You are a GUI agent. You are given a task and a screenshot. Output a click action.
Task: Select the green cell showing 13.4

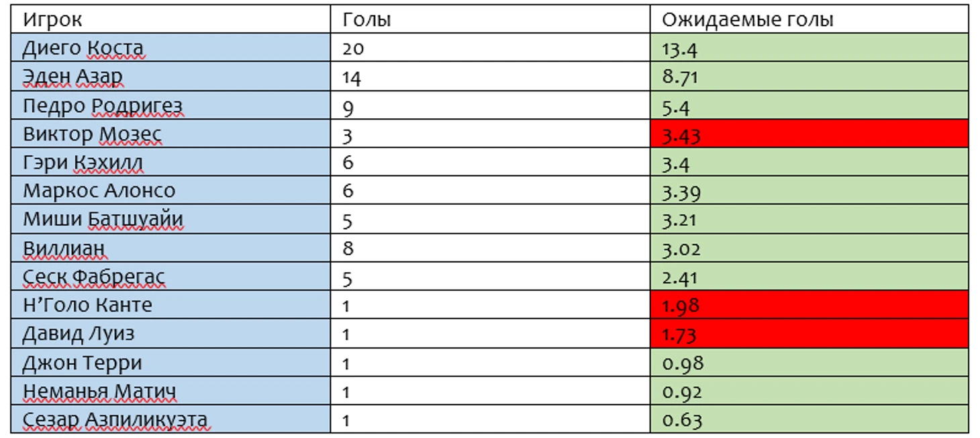point(809,48)
